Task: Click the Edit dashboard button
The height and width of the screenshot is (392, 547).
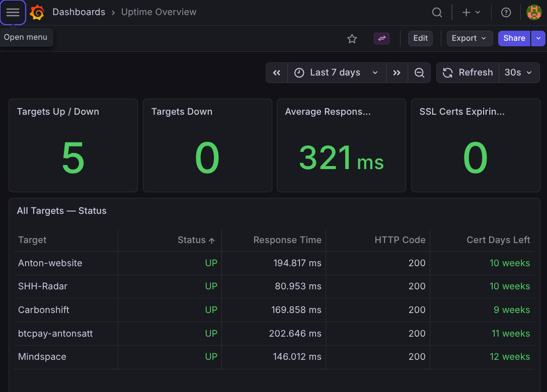Action: click(420, 38)
